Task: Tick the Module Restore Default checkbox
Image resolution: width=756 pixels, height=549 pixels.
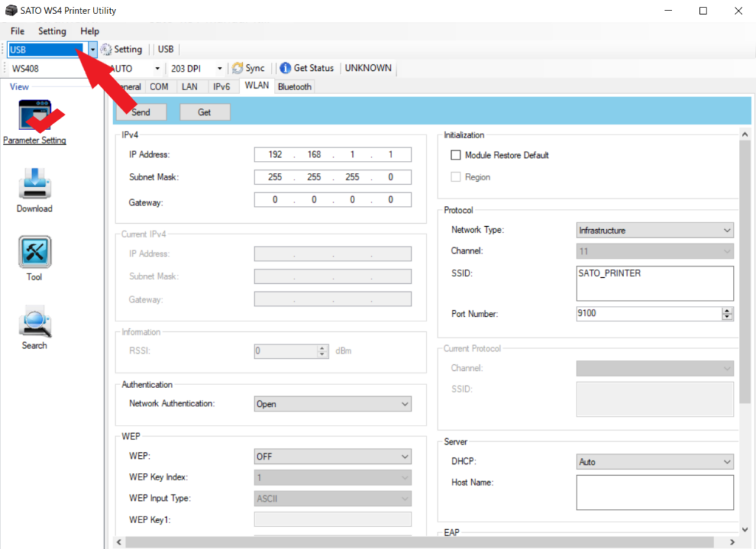Action: coord(456,155)
